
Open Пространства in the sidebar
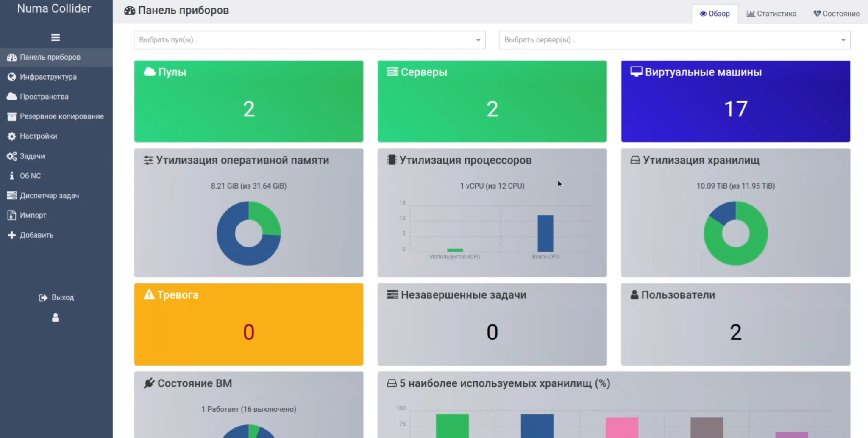click(x=56, y=97)
